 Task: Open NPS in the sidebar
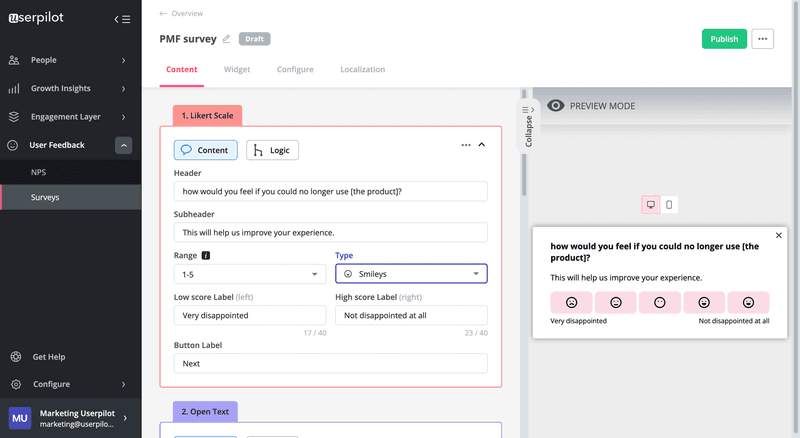coord(70,172)
